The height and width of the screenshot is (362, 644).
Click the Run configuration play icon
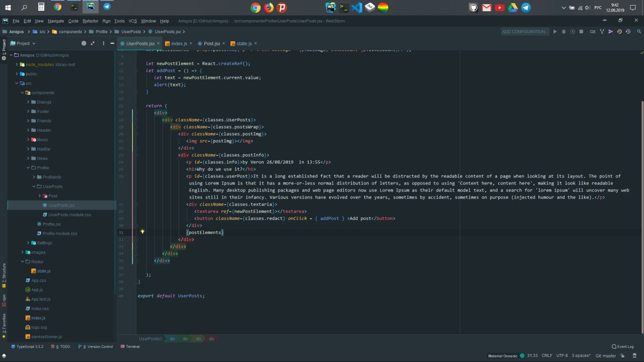click(x=555, y=32)
